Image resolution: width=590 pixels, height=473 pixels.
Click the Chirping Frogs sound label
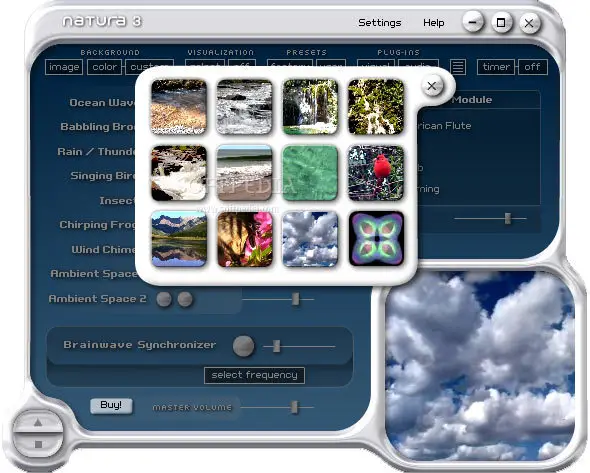pyautogui.click(x=97, y=225)
